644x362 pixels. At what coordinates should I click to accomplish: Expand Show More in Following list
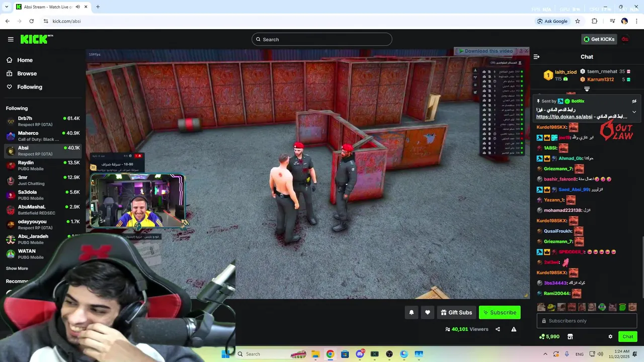pos(17,268)
